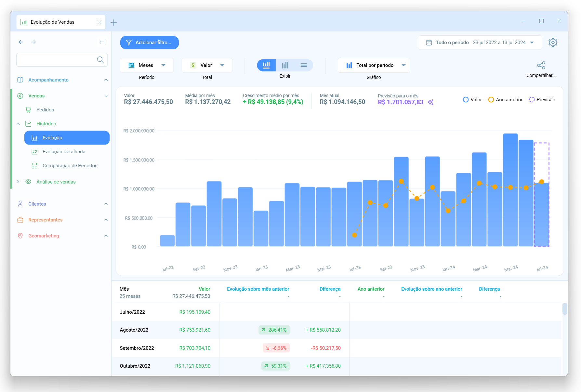Click the -6,66% decline badge

(x=276, y=348)
